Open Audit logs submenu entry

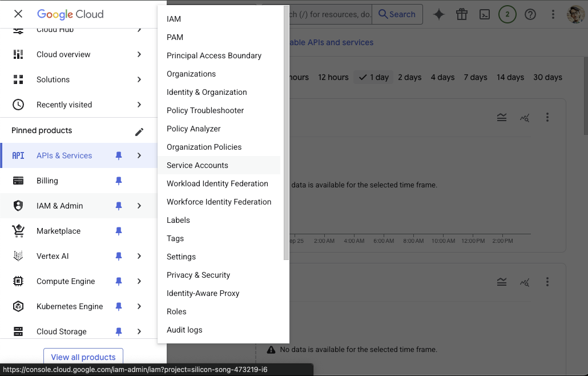(184, 330)
